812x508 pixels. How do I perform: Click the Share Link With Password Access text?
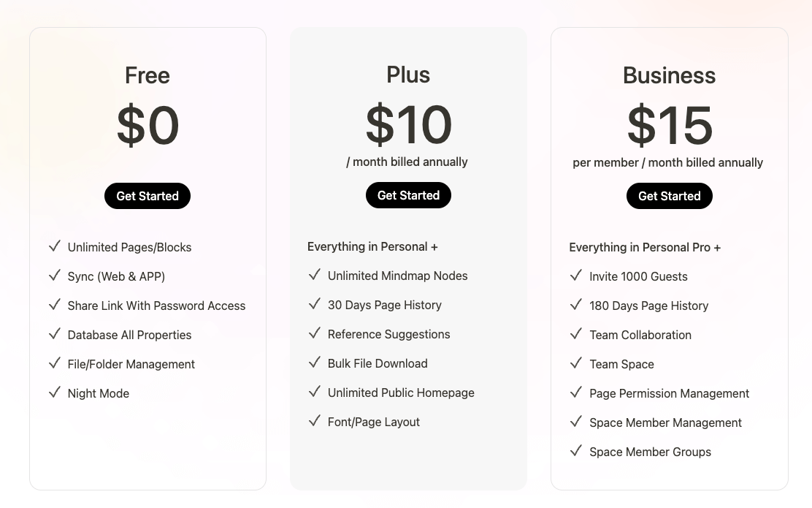click(x=156, y=306)
